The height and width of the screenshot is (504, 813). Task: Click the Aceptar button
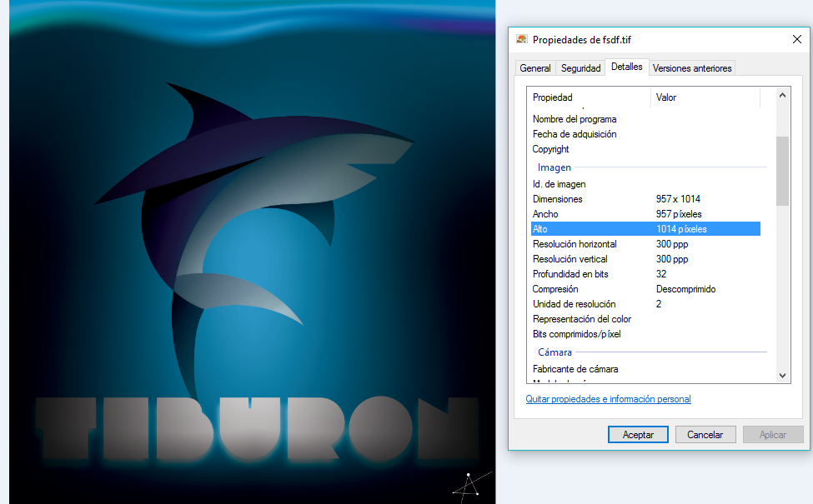[632, 434]
